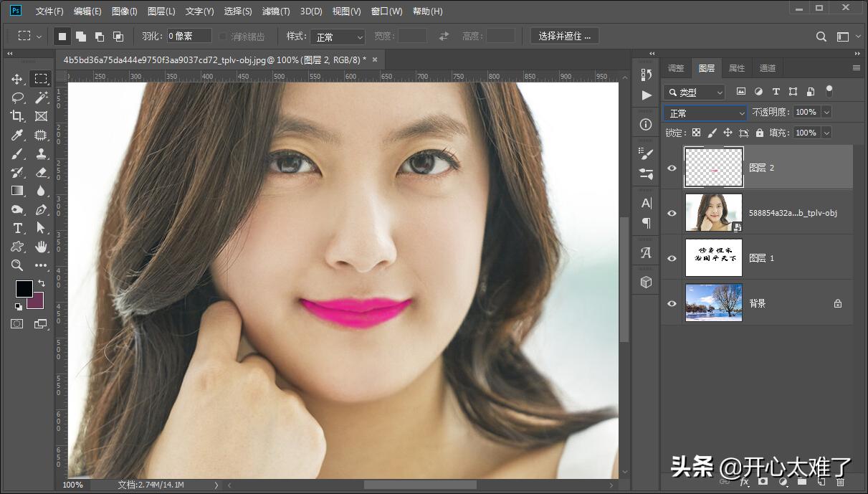Select the Zoom tool
The width and height of the screenshot is (868, 494).
pos(17,265)
